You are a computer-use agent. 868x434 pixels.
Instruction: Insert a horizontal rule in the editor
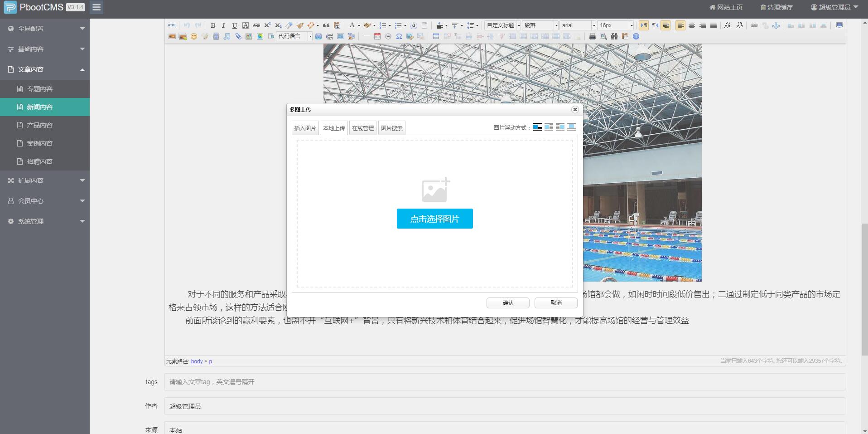point(366,37)
